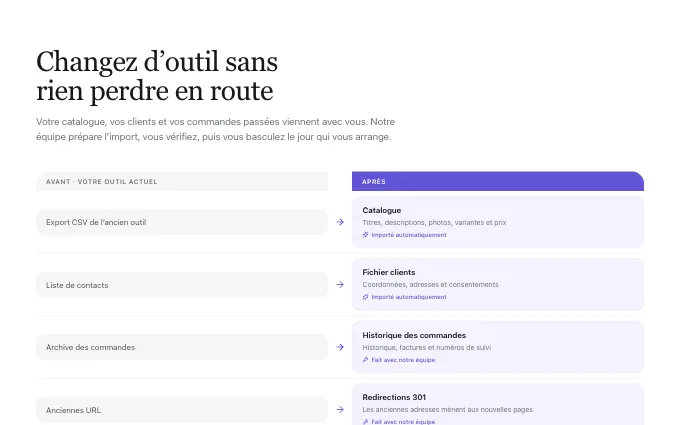
Task: Click the arrow beside Liste de contacts
Action: [340, 284]
